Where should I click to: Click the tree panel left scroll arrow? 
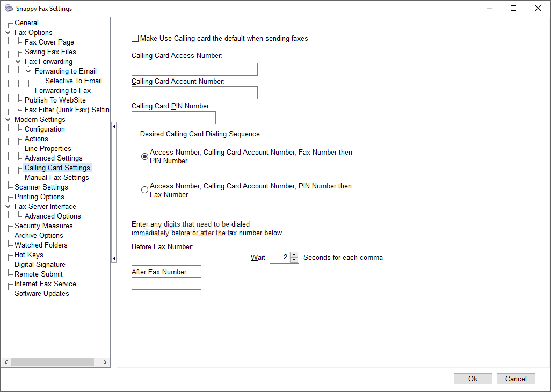tap(6, 362)
